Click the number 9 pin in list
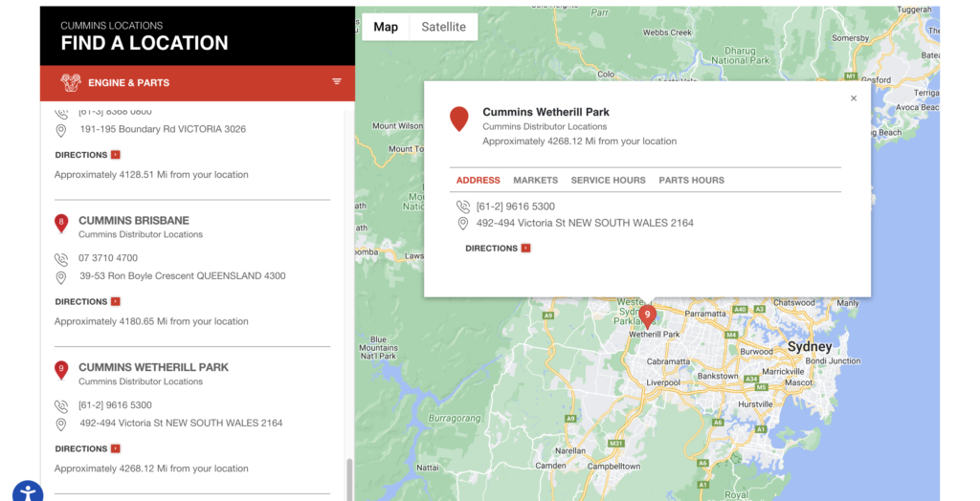 60,370
